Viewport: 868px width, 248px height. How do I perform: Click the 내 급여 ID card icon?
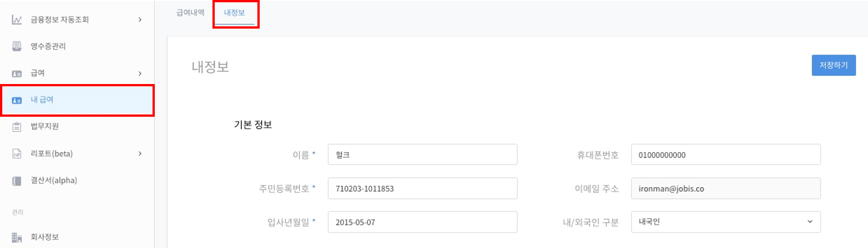[17, 100]
